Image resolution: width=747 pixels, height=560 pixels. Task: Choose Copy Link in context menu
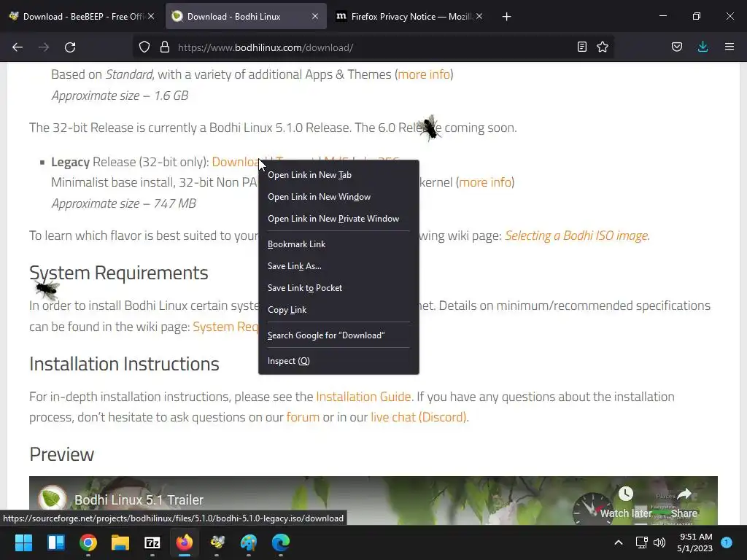tap(338, 309)
